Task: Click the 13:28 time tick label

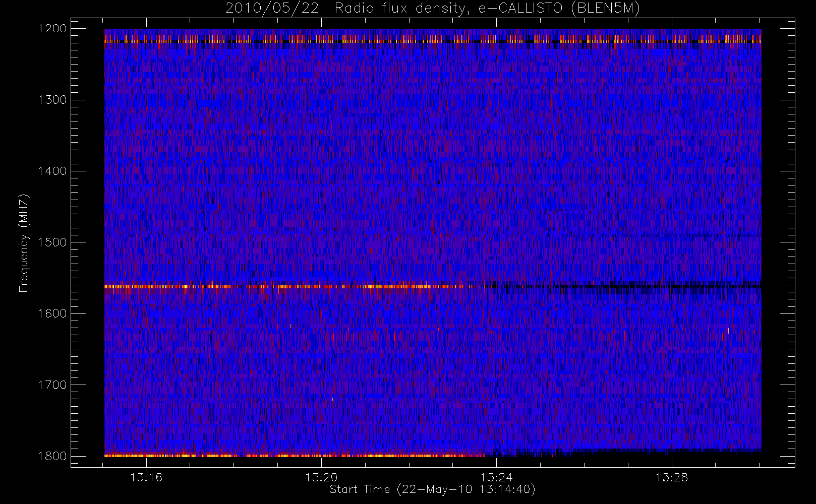Action: coord(672,477)
